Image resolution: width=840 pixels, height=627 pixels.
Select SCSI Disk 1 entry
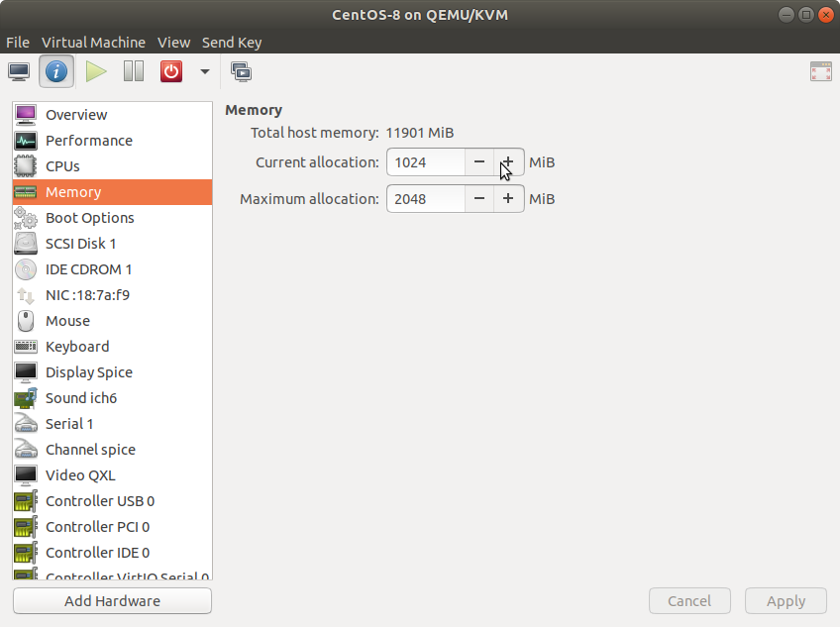(113, 244)
